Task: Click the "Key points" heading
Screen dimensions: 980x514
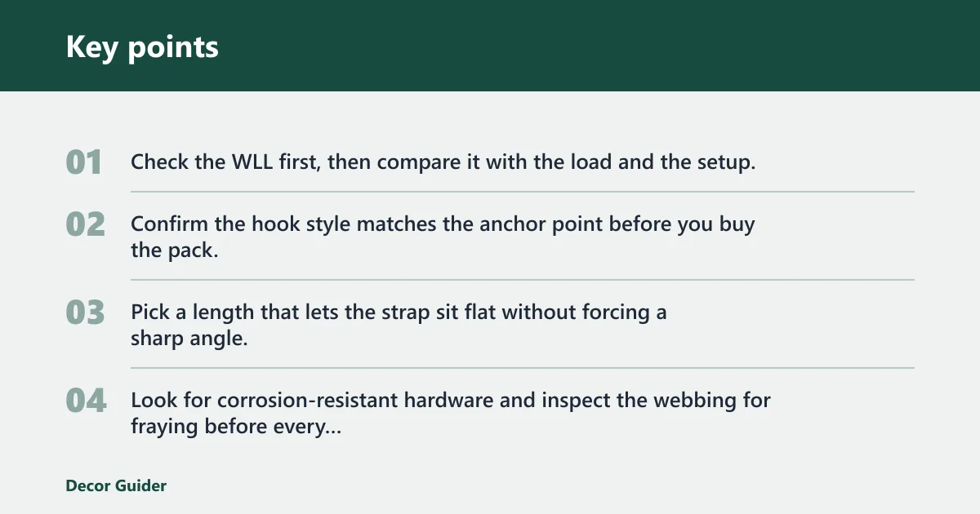Action: coord(142,47)
